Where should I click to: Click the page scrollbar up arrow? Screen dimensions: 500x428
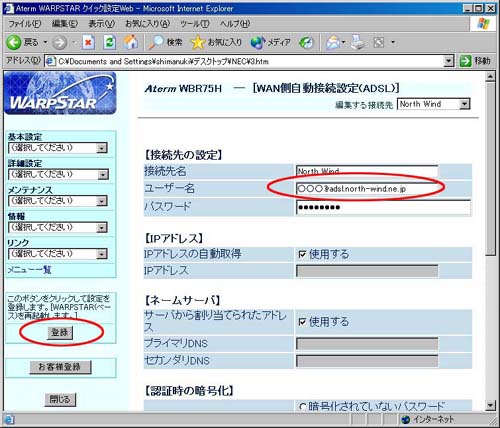[x=490, y=77]
